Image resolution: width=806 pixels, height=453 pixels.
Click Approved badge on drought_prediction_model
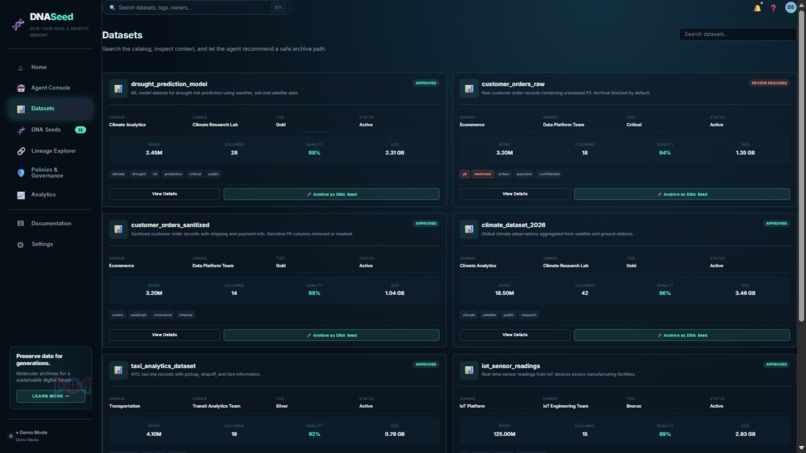pos(426,83)
